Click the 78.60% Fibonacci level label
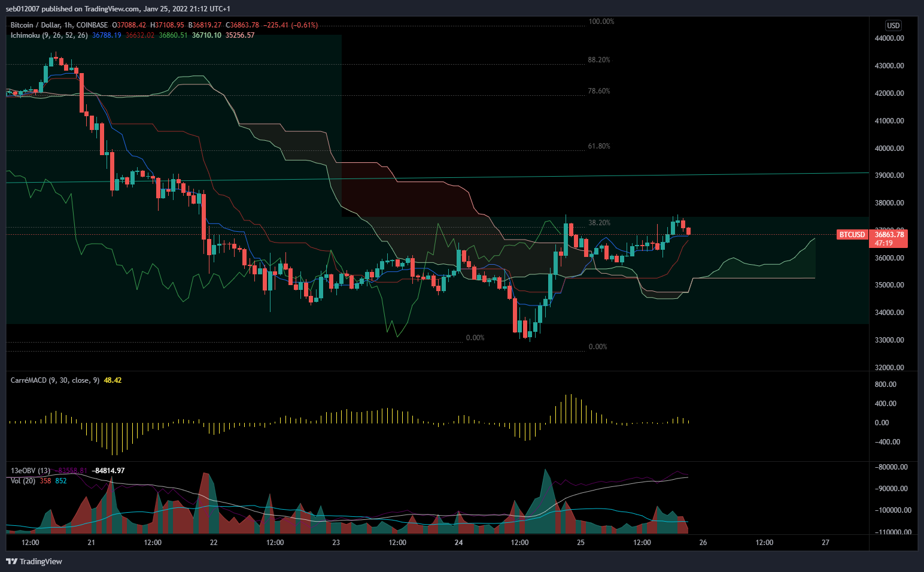 point(599,91)
